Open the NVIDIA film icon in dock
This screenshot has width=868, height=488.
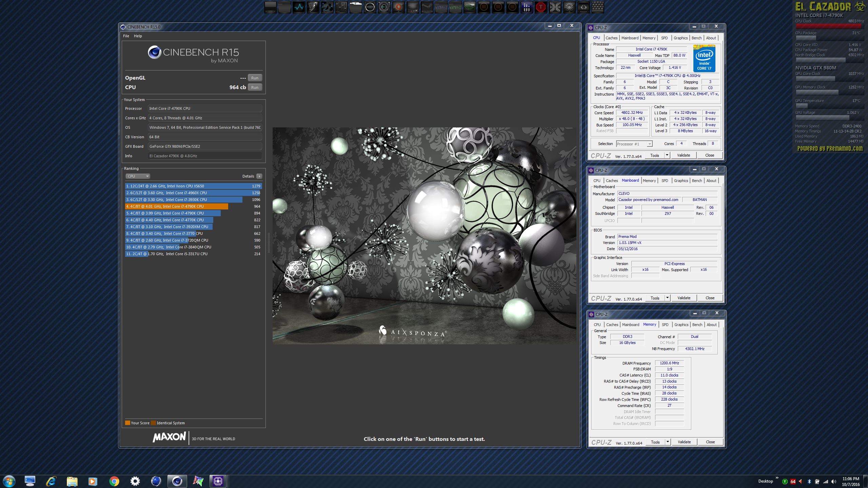pyautogui.click(x=470, y=7)
